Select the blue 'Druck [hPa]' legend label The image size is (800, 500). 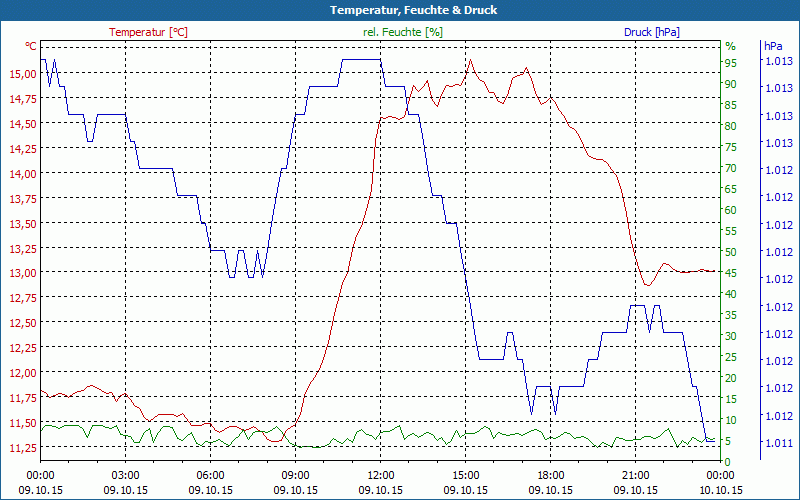pos(651,32)
